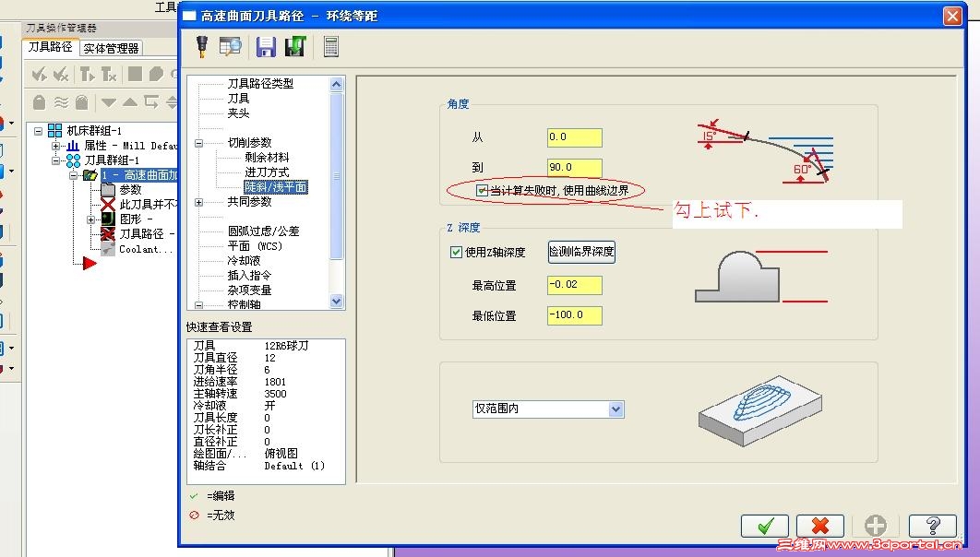Click the Coolant icon in operations tree
Viewport: 980px width, 557px height.
click(108, 248)
